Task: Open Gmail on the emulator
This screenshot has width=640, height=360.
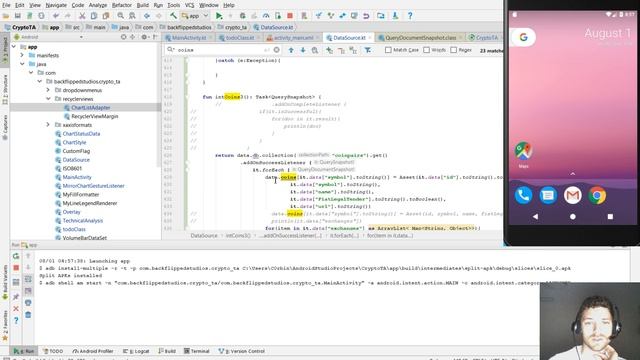Action: point(573,196)
